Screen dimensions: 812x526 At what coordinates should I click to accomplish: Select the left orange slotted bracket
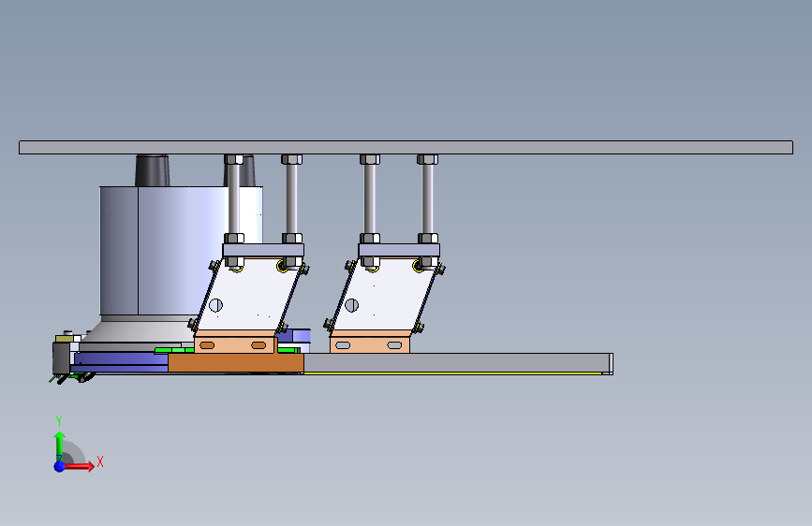[x=234, y=343]
